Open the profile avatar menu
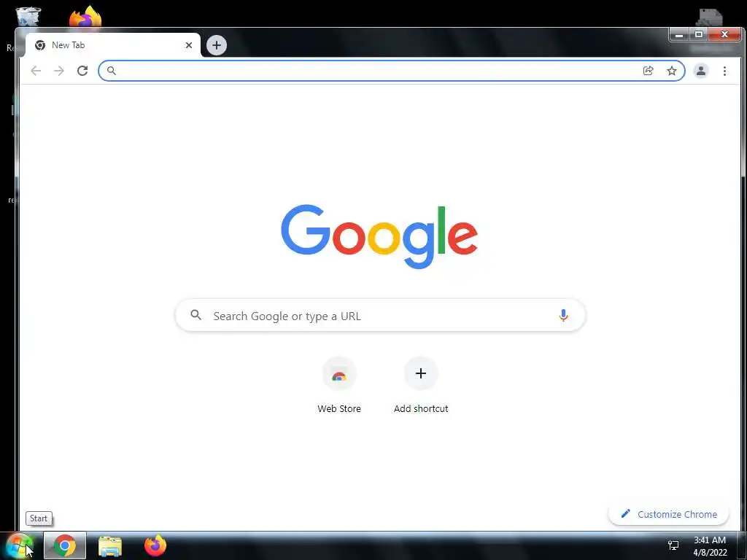Viewport: 747px width, 560px height. 701,71
